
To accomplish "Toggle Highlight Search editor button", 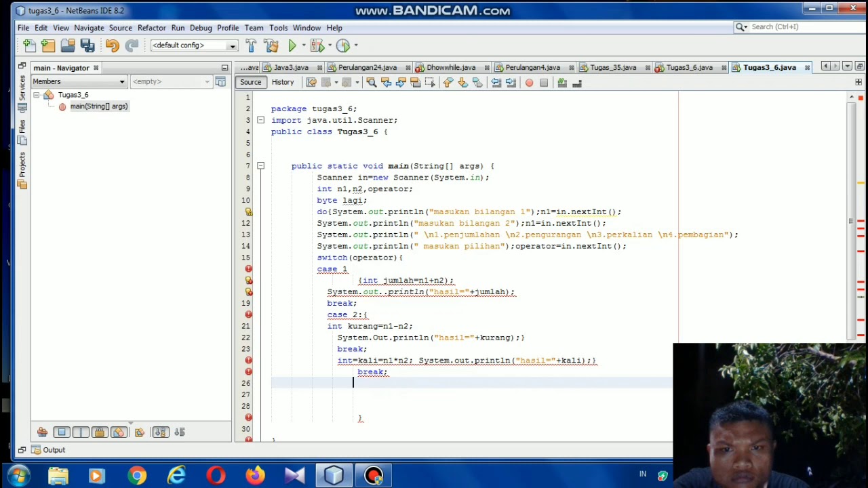I will (416, 83).
